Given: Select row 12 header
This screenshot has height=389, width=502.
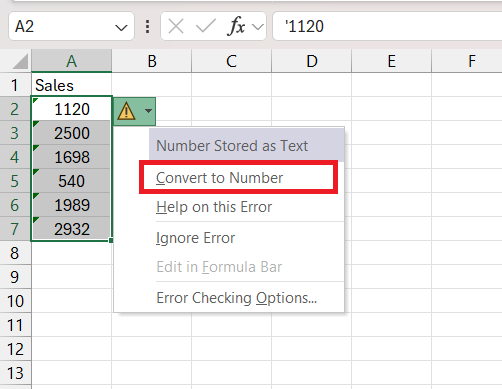Looking at the screenshot, I should click(x=15, y=349).
